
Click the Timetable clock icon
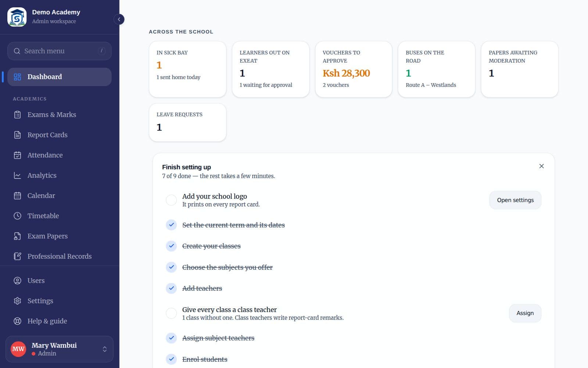(x=17, y=216)
